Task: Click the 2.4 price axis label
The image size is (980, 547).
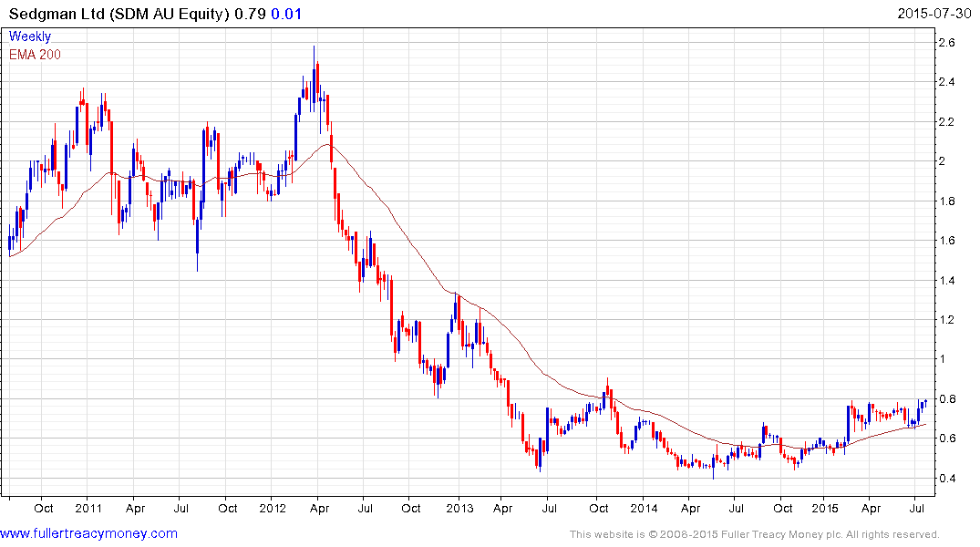Action: click(946, 82)
